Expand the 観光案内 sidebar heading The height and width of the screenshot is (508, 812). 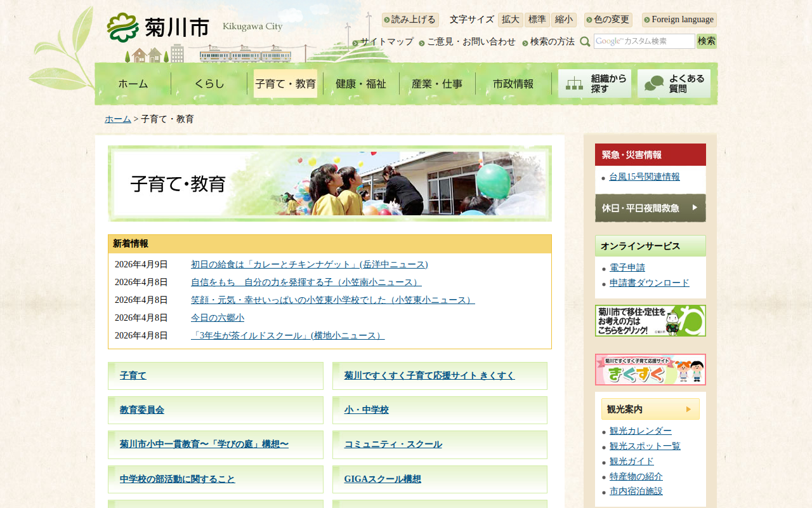pos(650,409)
